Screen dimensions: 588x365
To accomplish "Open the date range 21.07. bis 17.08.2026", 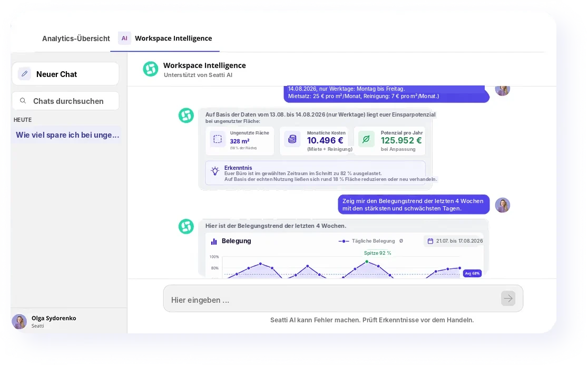I will click(454, 241).
